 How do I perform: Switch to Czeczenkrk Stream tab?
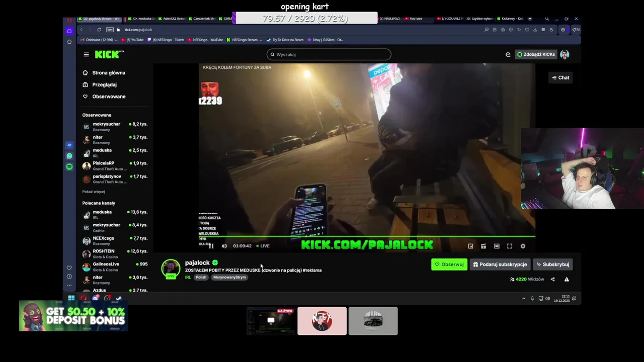202,19
